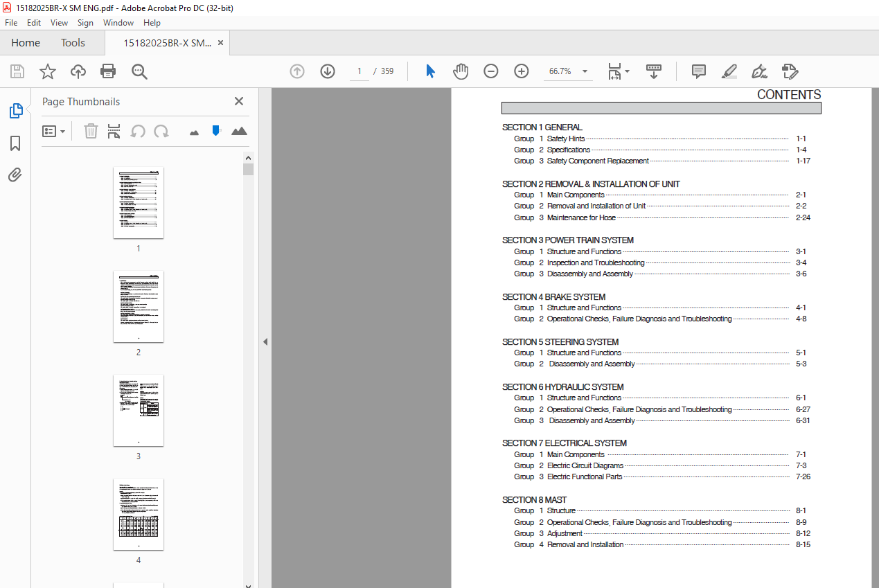
Task: Open fit page options dropdown arrow
Action: [x=627, y=71]
